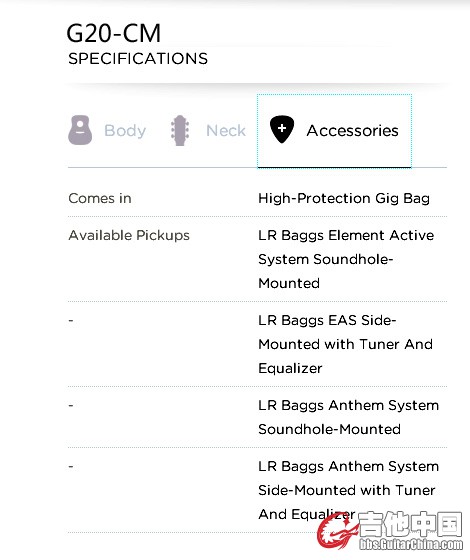Click High-Protection Gig Bag value
This screenshot has width=470, height=560.
pyautogui.click(x=344, y=199)
